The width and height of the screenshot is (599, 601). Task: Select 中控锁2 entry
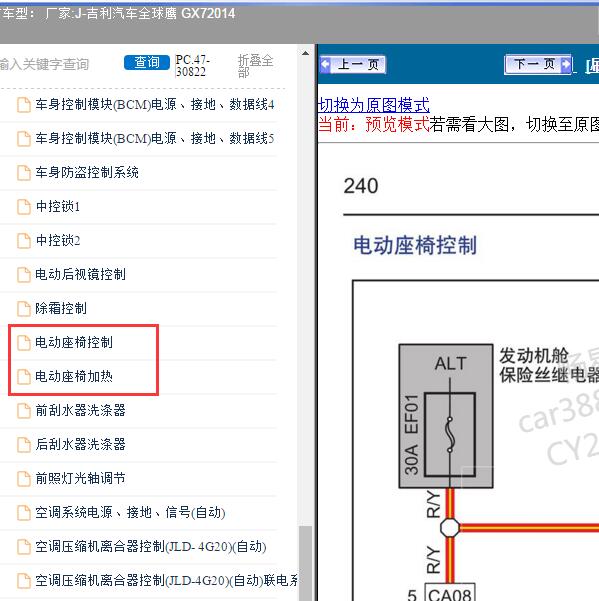58,240
